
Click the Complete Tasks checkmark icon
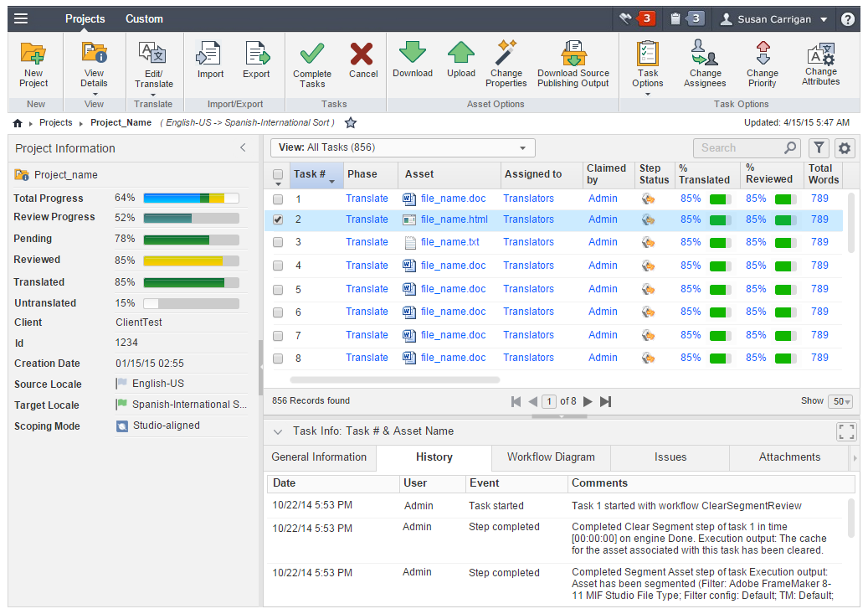point(312,54)
